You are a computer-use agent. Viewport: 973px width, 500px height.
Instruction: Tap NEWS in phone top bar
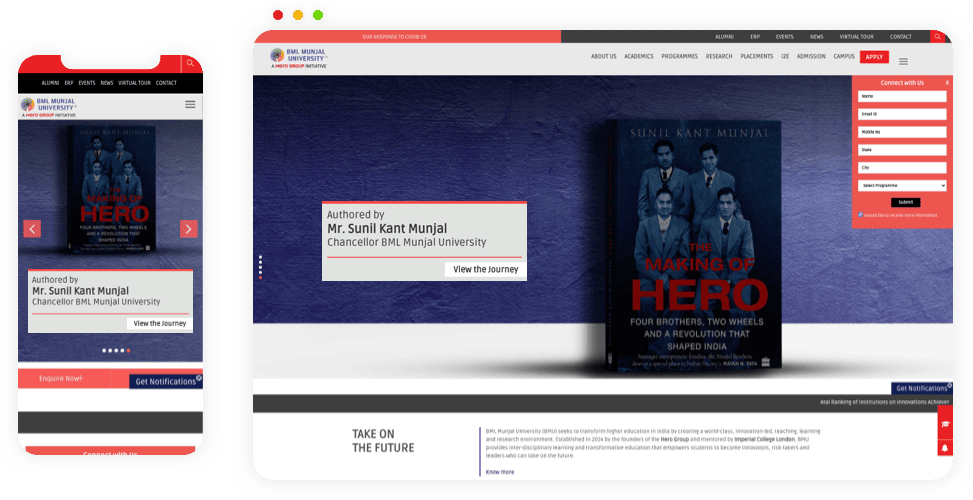coord(107,83)
